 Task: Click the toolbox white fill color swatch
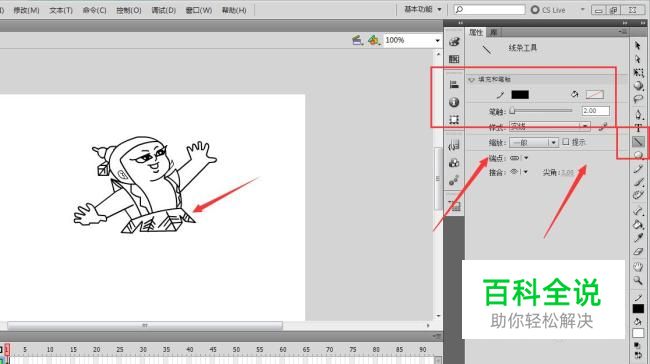pos(638,333)
